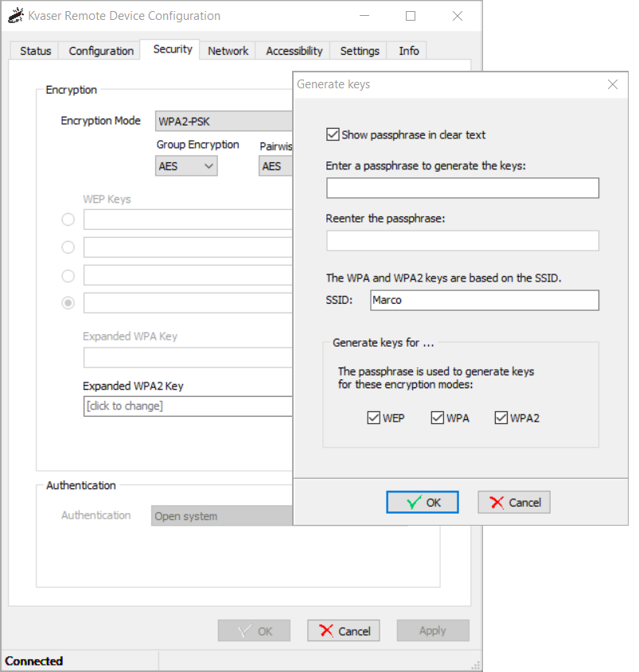Click the fourth WEP key input field
Viewport: 639px width, 672px height.
click(x=188, y=303)
